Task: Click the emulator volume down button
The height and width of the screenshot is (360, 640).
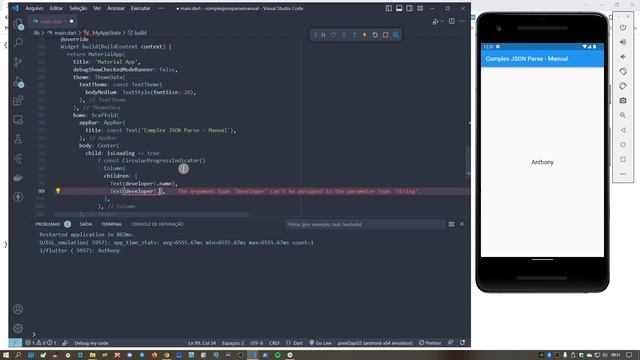Action: coord(623,57)
